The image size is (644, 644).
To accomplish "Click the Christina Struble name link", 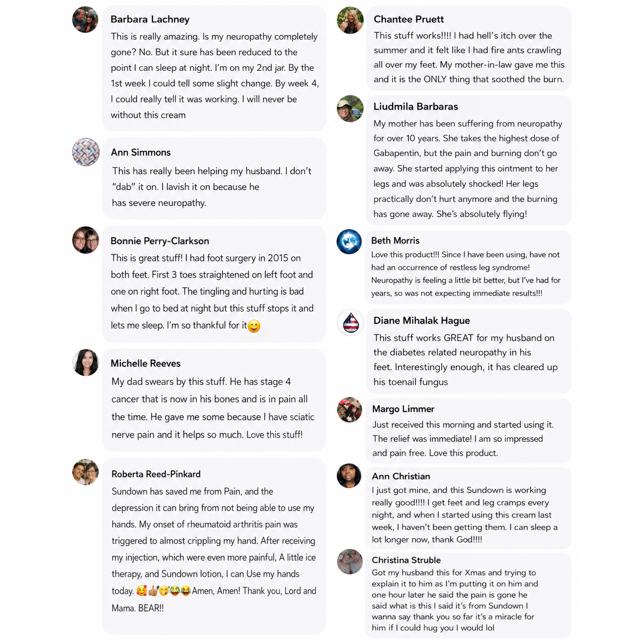I will coord(406,560).
